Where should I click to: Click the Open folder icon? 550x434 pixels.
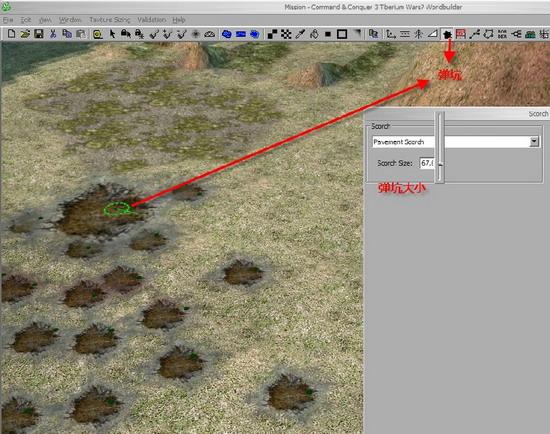point(25,34)
